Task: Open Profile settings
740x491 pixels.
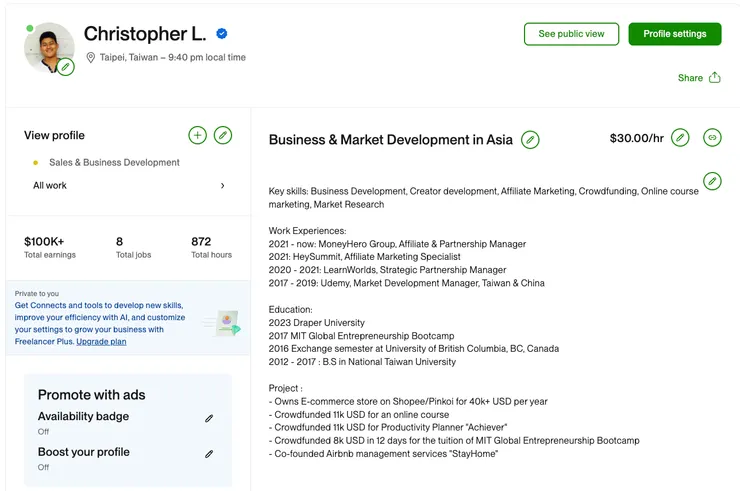Action: 675,34
